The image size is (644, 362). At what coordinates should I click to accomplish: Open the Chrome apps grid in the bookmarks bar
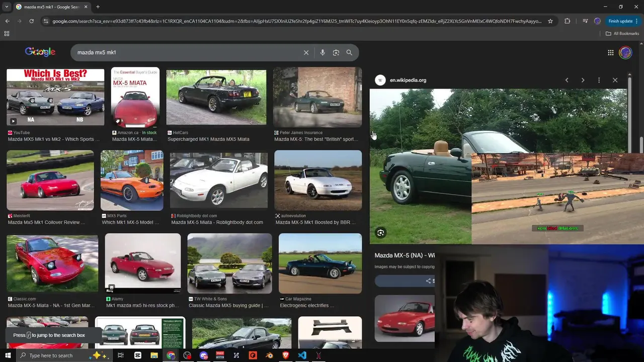pyautogui.click(x=7, y=33)
